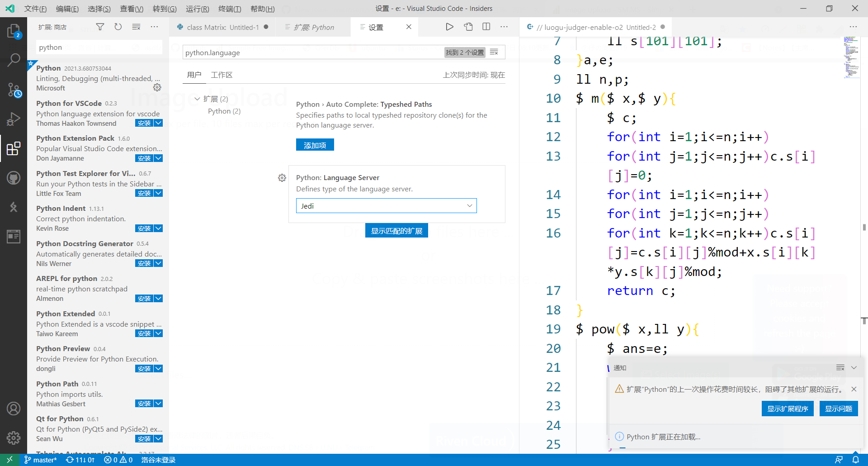Open editor group more actions menu
The width and height of the screenshot is (868, 466).
504,27
